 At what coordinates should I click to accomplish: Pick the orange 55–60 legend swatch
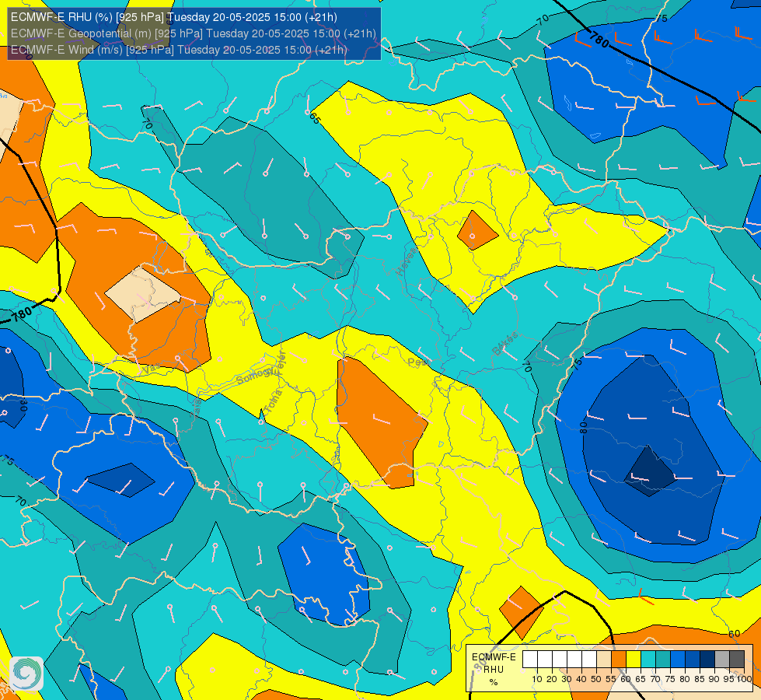tap(619, 659)
